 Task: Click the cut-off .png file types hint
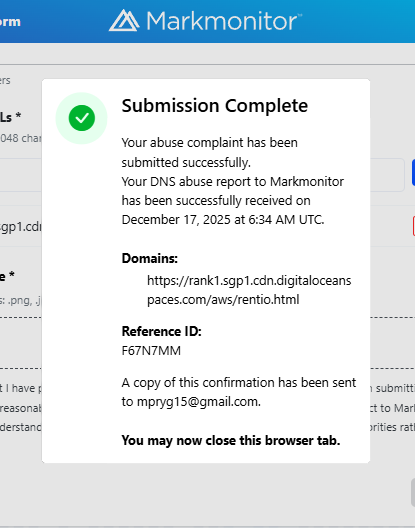click(x=20, y=300)
